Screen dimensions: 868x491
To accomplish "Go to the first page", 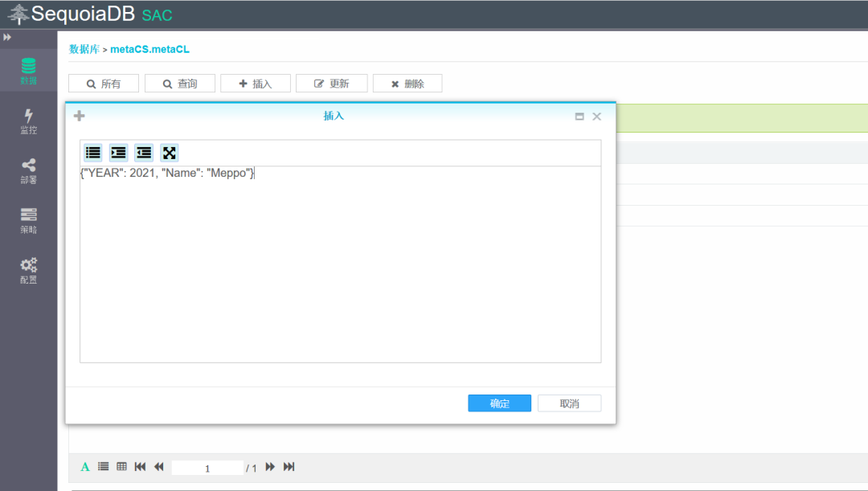I will [140, 467].
